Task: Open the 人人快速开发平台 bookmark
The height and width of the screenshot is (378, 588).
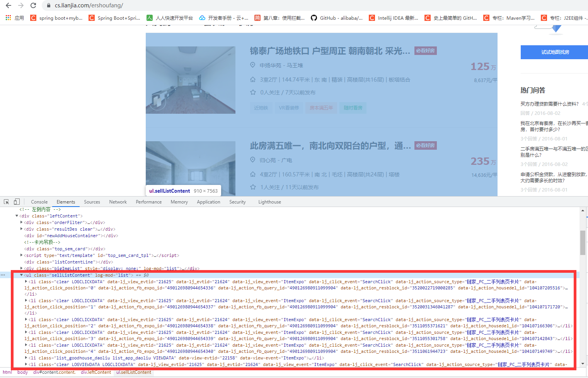Action: pos(170,18)
